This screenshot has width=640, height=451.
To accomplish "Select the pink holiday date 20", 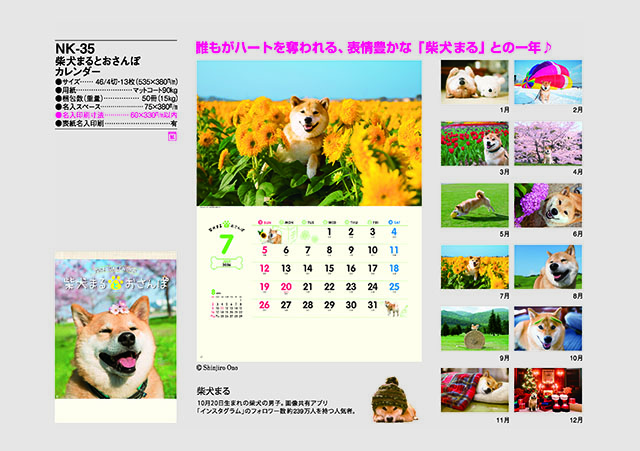I will pyautogui.click(x=286, y=287).
